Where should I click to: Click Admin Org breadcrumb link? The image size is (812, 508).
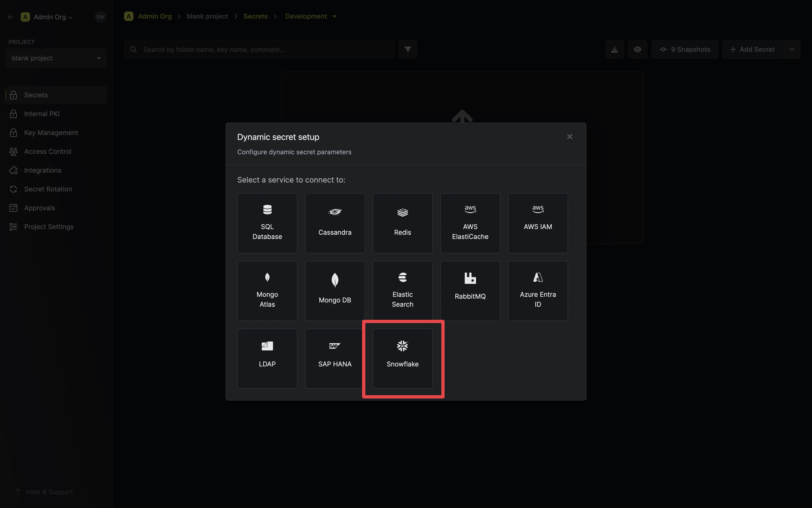tap(155, 16)
